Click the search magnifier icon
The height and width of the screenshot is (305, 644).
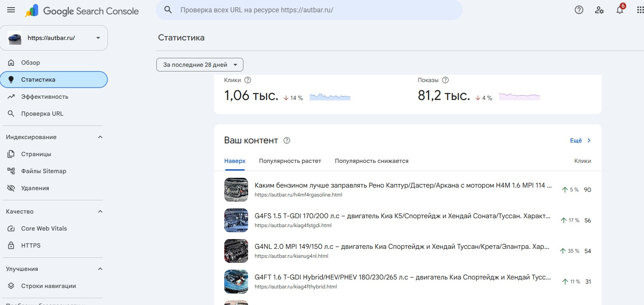coord(168,10)
